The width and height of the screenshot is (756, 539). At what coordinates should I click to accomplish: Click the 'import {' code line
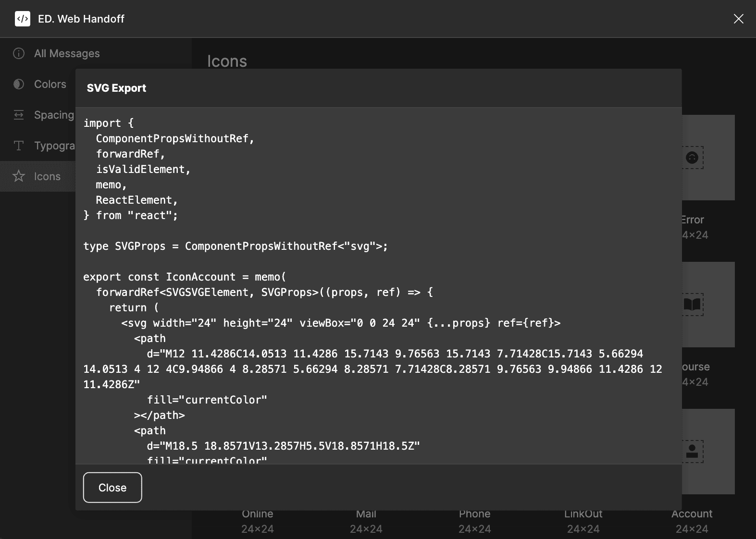click(x=109, y=123)
